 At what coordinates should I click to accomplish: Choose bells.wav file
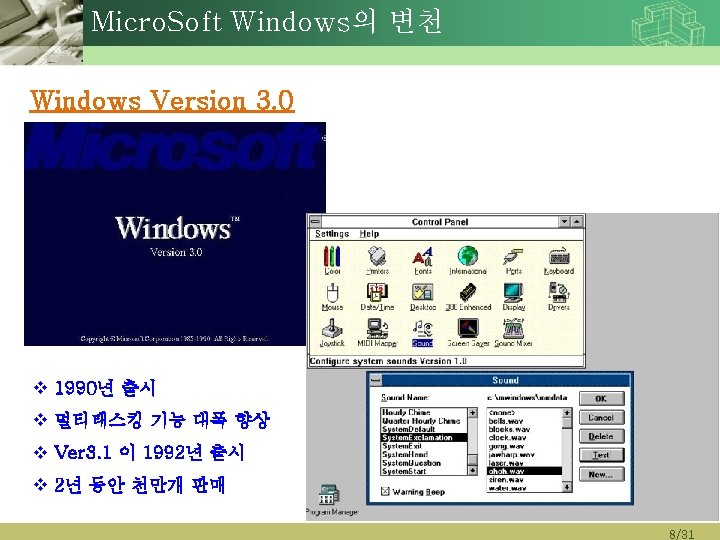click(524, 421)
